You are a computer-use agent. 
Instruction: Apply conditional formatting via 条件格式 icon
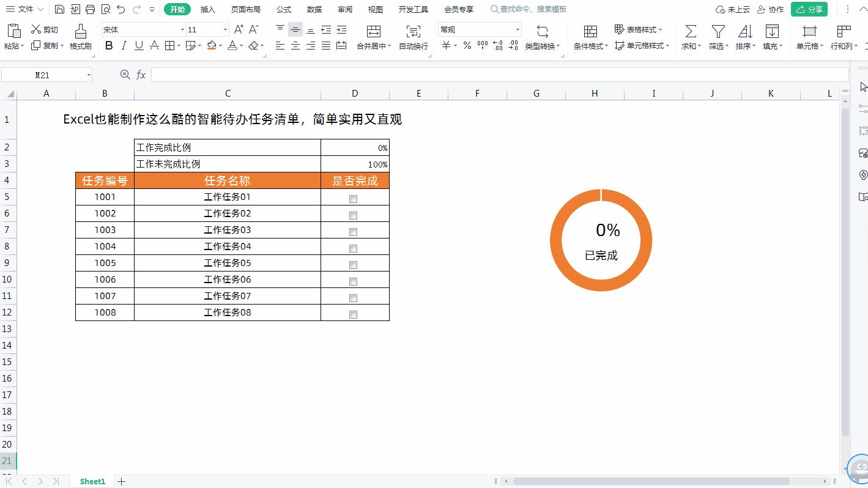[x=589, y=37]
